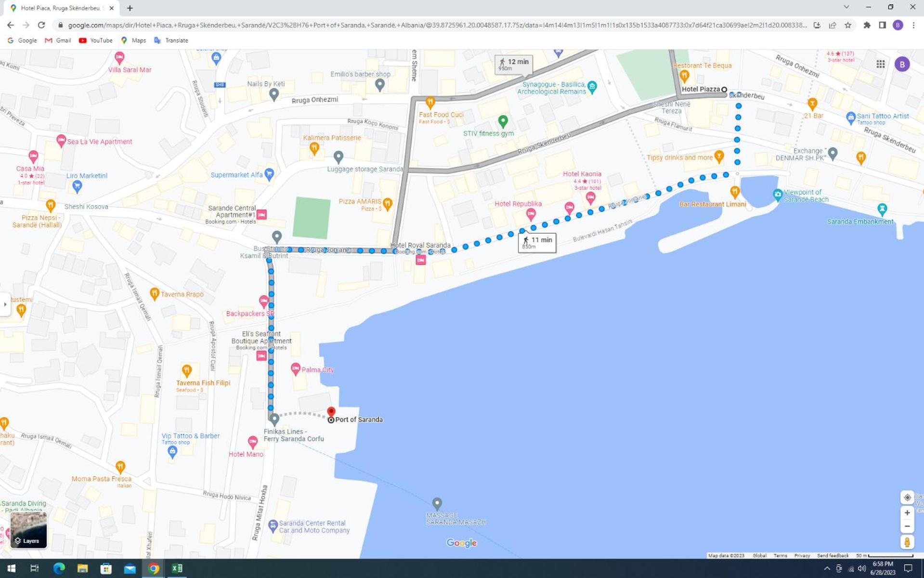Open the Translate bookmark

[x=171, y=40]
